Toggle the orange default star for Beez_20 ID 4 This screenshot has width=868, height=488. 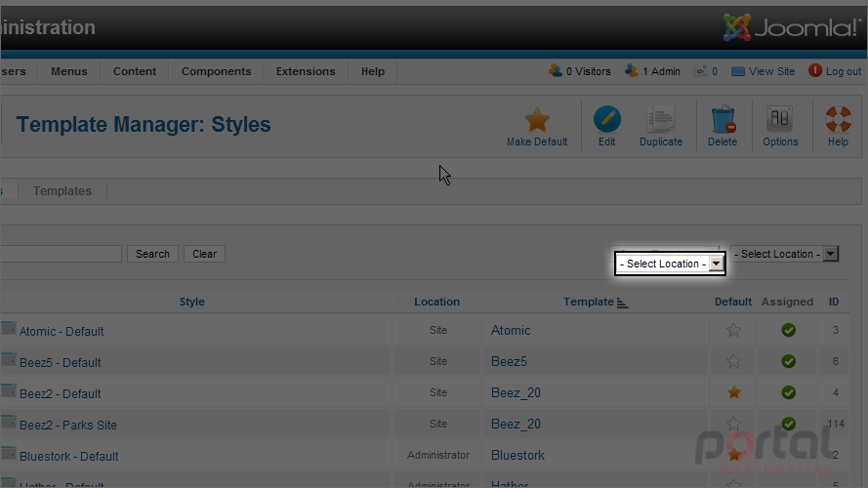point(734,392)
